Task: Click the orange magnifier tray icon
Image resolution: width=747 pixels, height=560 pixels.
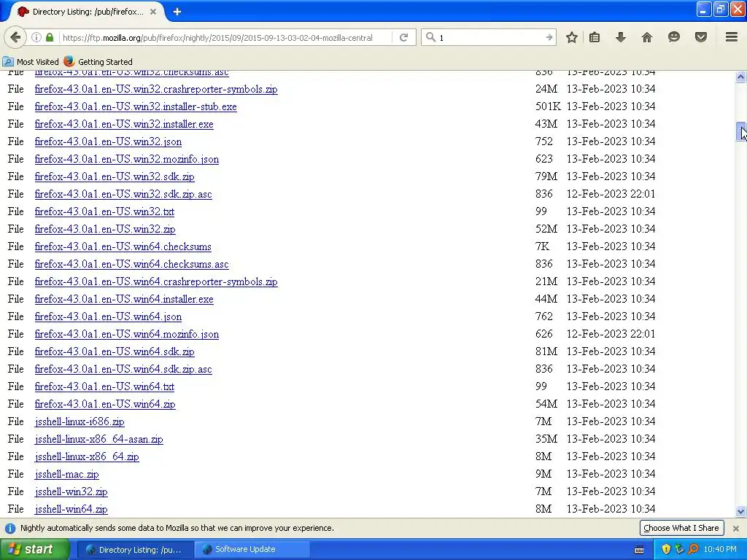Action: pyautogui.click(x=693, y=550)
